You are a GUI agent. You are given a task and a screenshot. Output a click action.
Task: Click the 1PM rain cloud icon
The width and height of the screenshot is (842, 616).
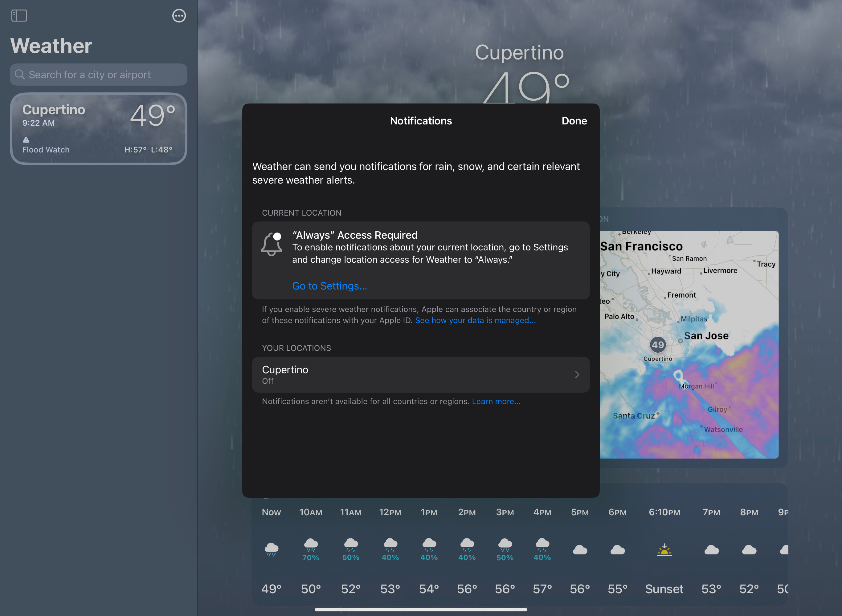point(429,545)
